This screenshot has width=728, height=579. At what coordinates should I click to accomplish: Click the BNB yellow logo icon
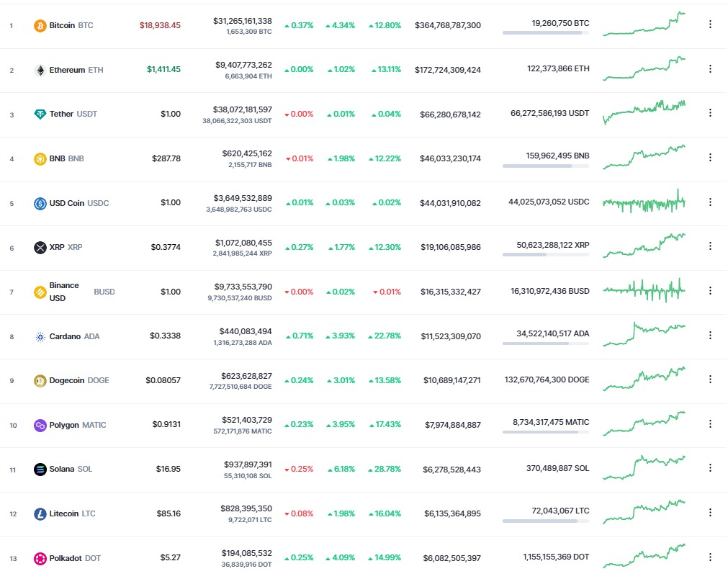coord(40,159)
